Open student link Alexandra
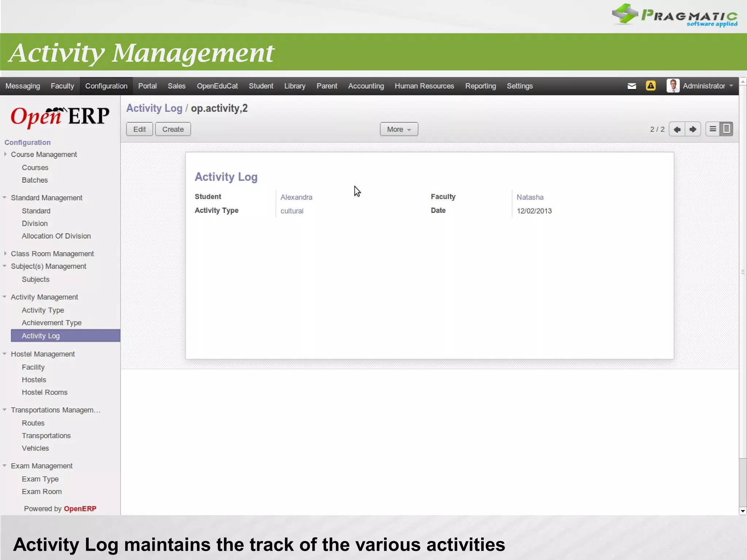Screen dimensions: 747x560 [296, 197]
